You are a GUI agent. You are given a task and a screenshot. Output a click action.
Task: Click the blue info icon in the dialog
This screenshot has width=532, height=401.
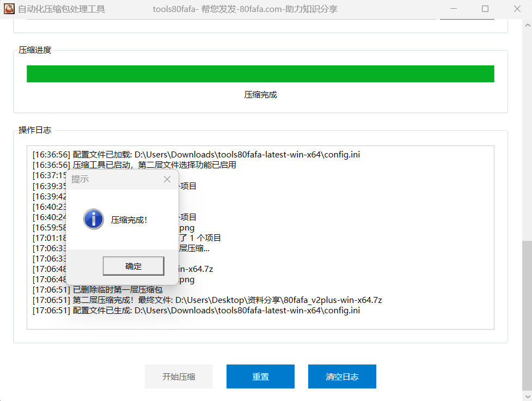pos(93,220)
